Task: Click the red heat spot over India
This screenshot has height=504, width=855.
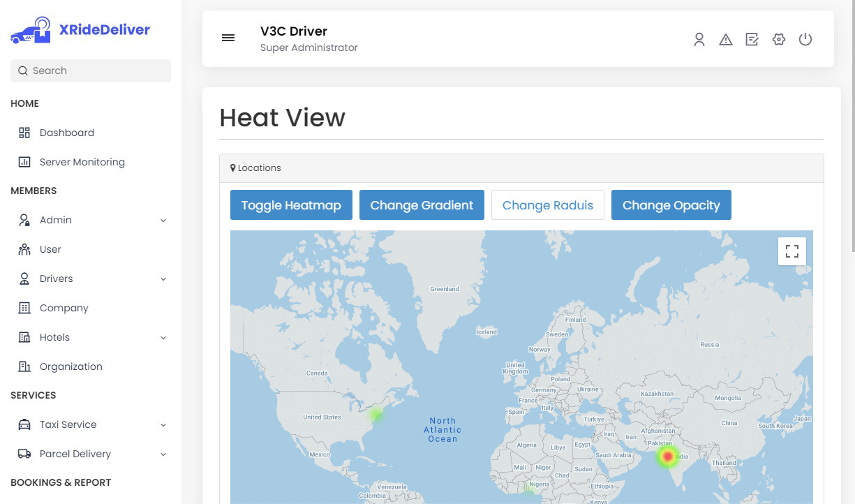Action: (668, 457)
